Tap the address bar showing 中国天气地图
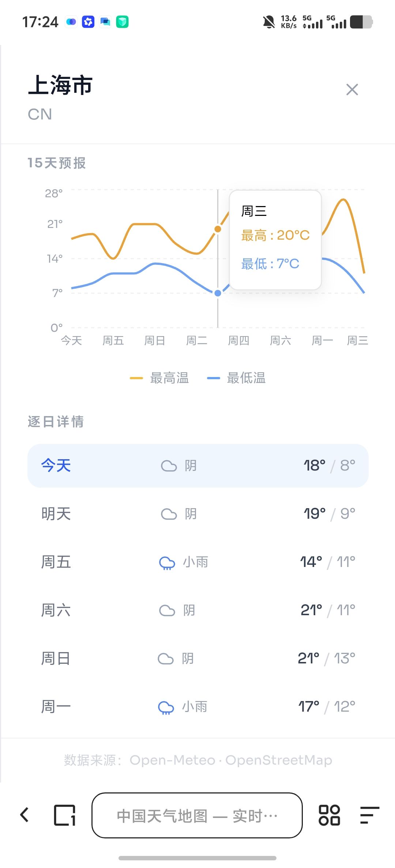 (x=197, y=815)
